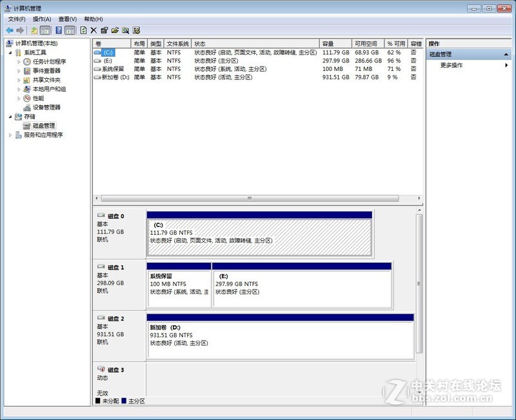Select 服务和应用程序 tree item
This screenshot has height=420, width=516.
point(43,135)
